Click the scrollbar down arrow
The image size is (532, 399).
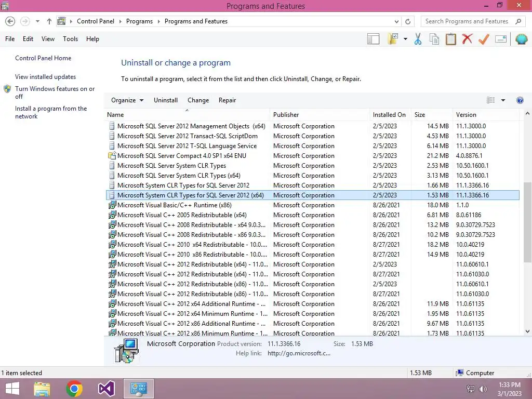pos(527,331)
